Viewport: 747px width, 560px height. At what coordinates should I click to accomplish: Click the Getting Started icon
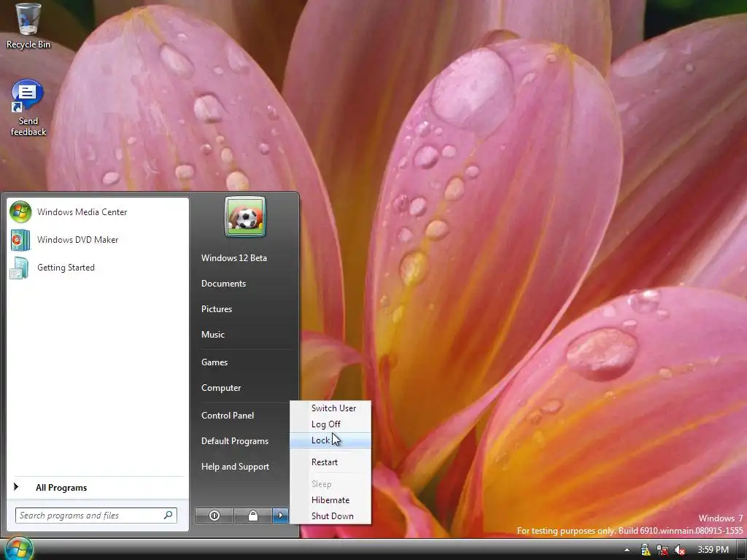tap(20, 268)
